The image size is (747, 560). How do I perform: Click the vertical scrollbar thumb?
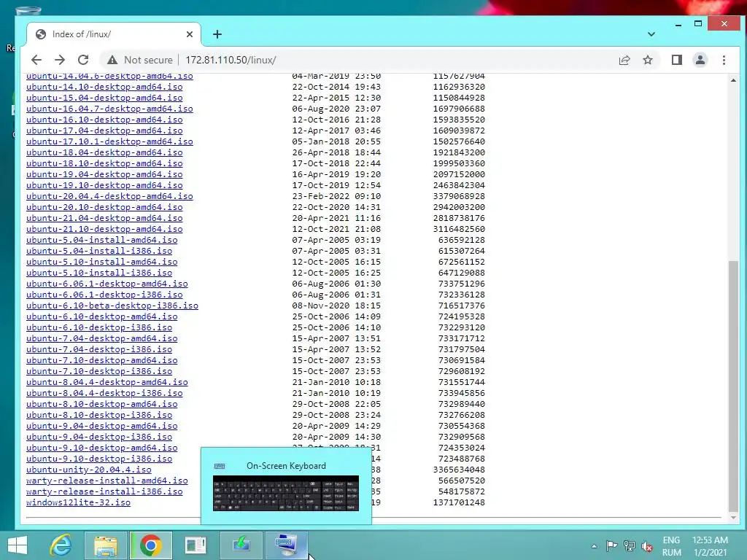(733, 386)
